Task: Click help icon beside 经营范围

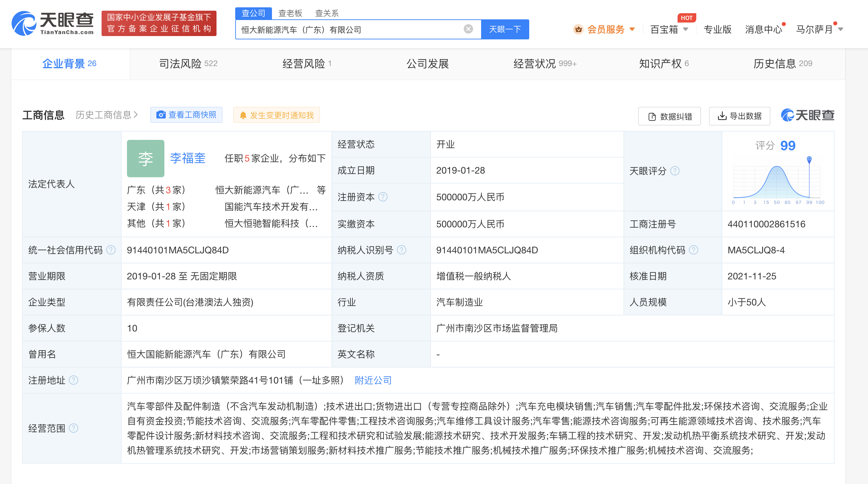Action: pyautogui.click(x=74, y=429)
